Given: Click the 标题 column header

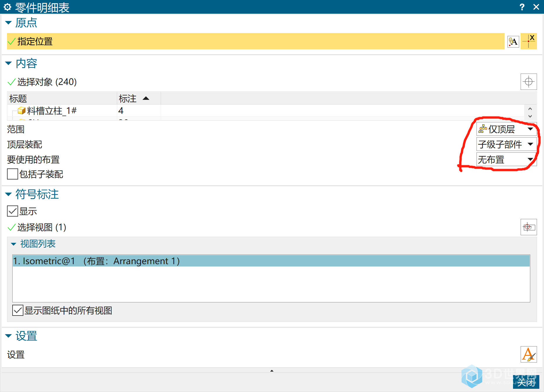Looking at the screenshot, I should (62, 98).
